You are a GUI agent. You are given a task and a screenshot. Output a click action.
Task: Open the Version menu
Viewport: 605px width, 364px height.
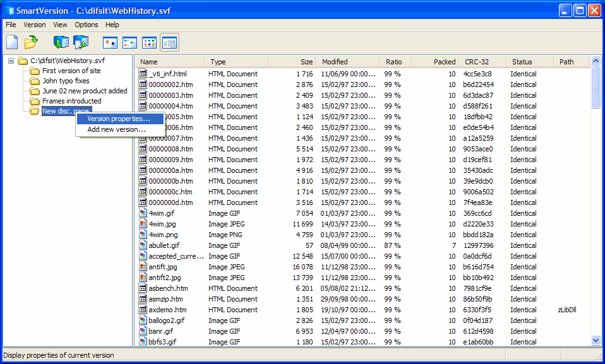point(35,25)
